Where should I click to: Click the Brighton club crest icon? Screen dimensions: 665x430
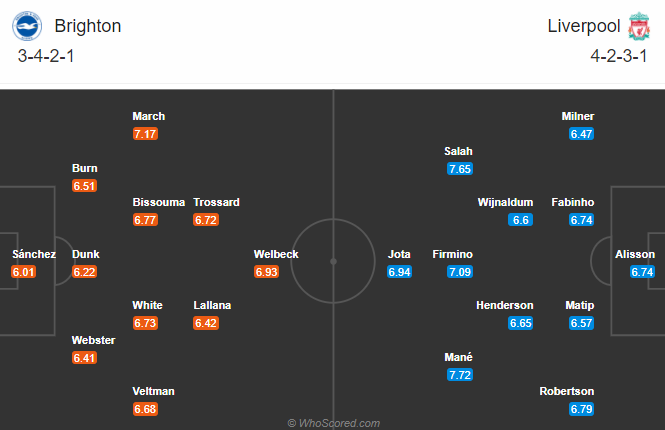[22, 25]
